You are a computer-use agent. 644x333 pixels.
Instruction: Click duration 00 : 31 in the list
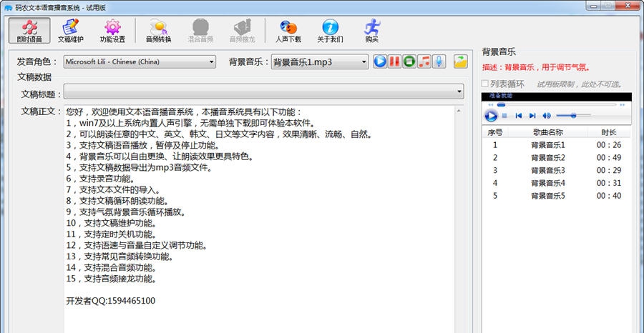pos(609,183)
